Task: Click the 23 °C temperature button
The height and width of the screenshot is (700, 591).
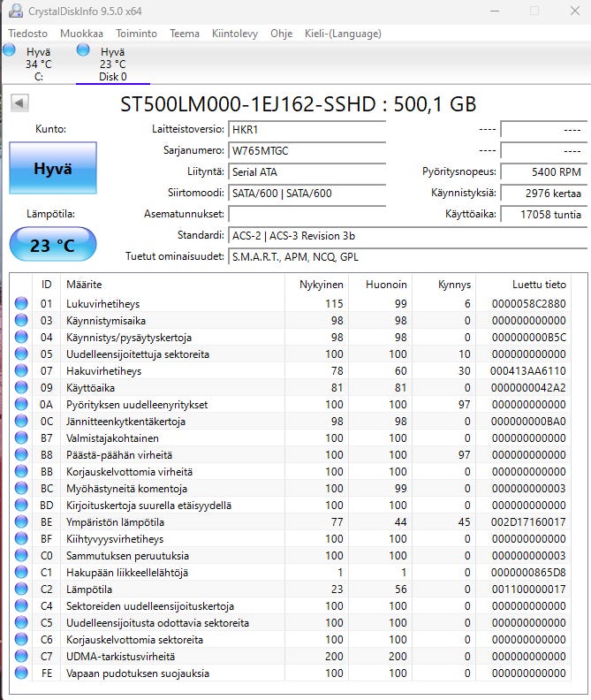Action: [x=52, y=245]
